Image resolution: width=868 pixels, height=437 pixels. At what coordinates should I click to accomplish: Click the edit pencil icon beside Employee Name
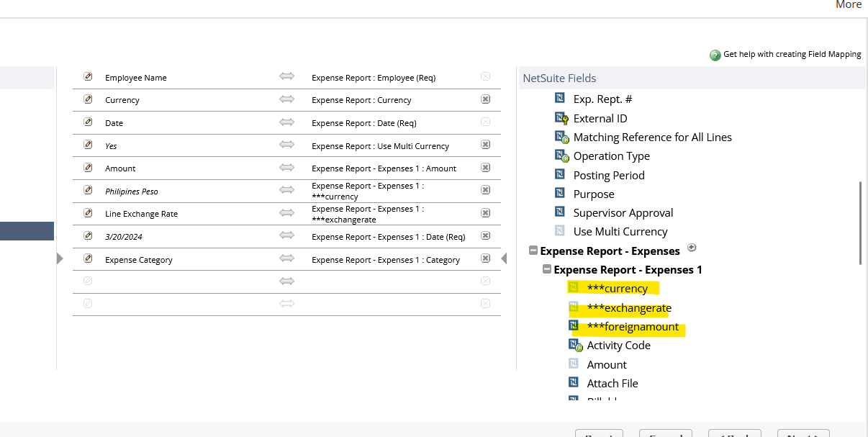[x=88, y=77]
